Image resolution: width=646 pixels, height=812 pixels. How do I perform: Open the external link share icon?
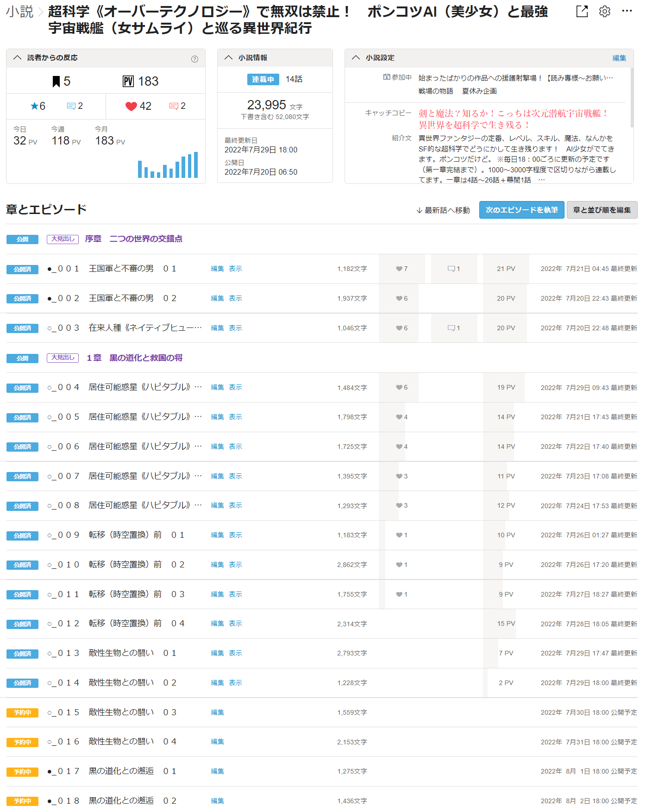(x=582, y=12)
